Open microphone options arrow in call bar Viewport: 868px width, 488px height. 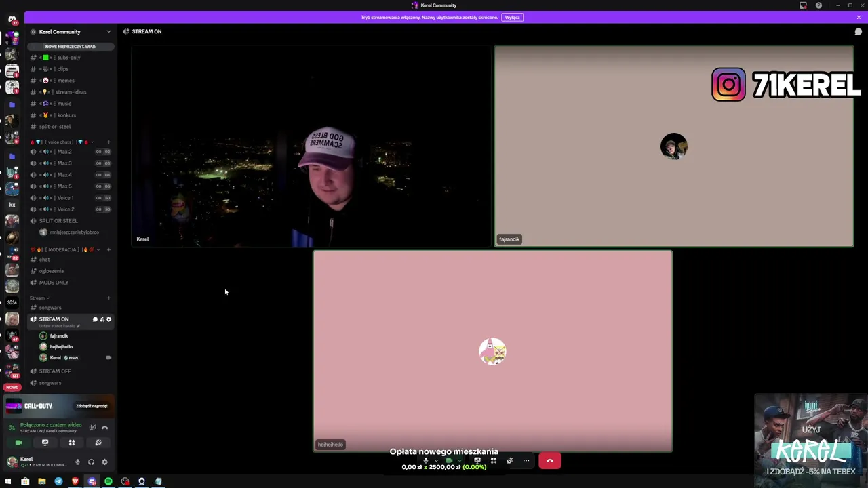click(x=435, y=461)
